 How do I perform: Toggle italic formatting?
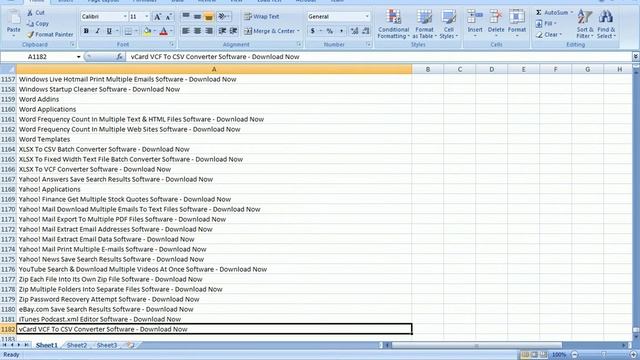pos(97,31)
